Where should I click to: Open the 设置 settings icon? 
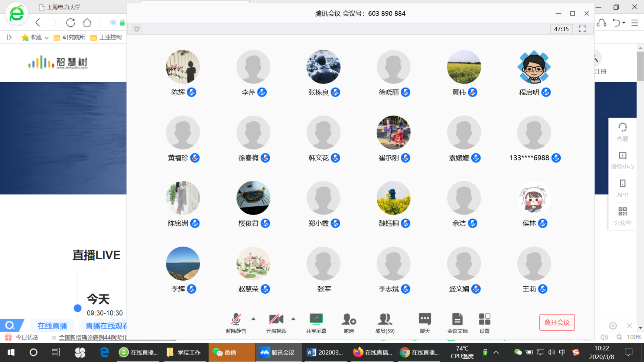pyautogui.click(x=484, y=323)
